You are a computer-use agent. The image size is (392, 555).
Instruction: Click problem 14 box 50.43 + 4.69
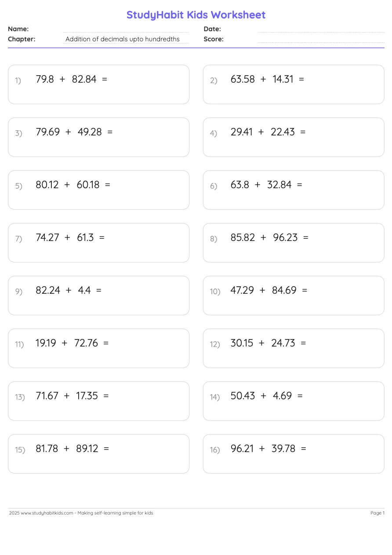coord(294,401)
